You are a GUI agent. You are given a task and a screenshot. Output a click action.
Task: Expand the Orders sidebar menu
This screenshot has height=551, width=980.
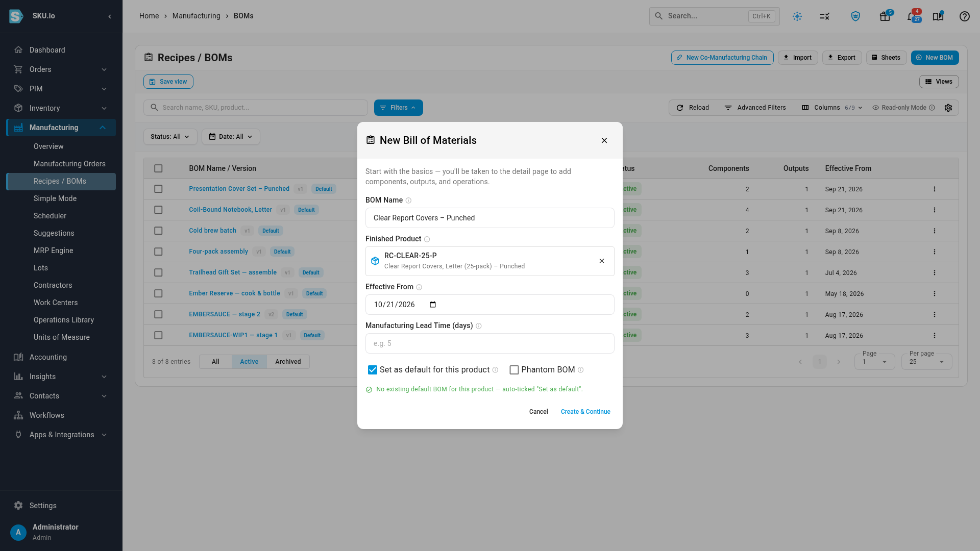[x=61, y=69]
